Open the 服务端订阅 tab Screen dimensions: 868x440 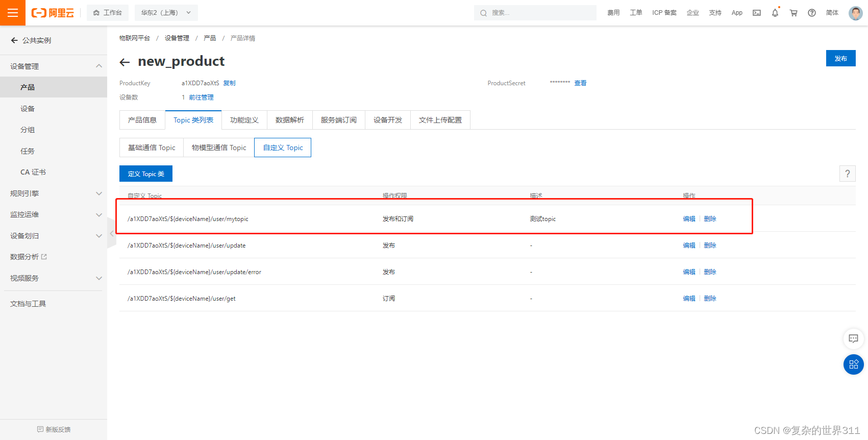click(339, 120)
